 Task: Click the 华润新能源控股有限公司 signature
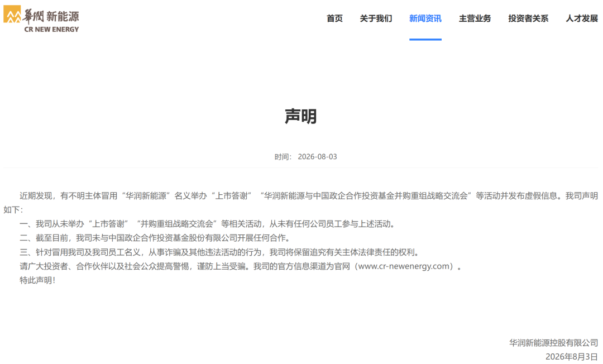554,342
